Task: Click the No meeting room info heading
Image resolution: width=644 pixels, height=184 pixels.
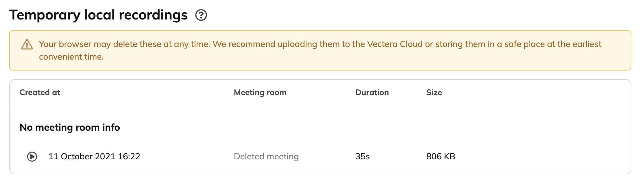Action: [x=70, y=127]
